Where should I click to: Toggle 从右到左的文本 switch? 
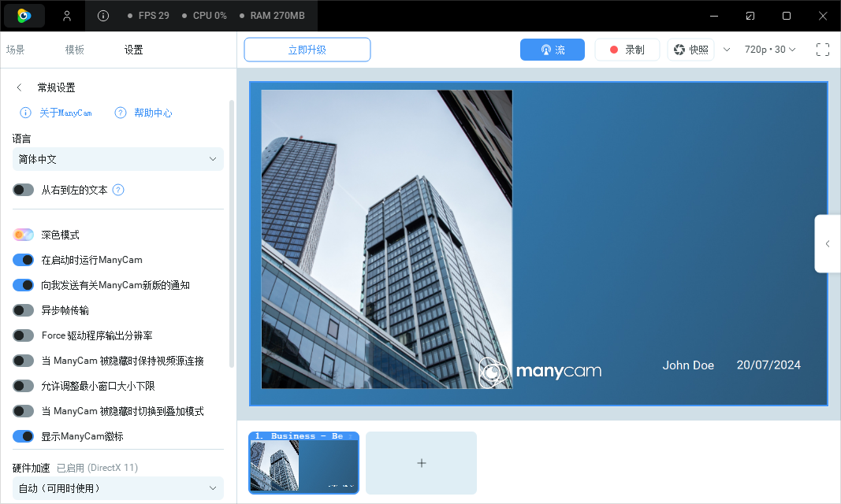coord(23,190)
